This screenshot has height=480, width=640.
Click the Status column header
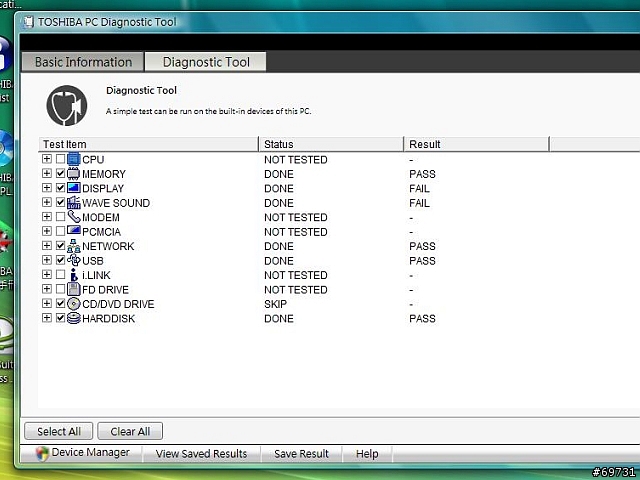[331, 144]
